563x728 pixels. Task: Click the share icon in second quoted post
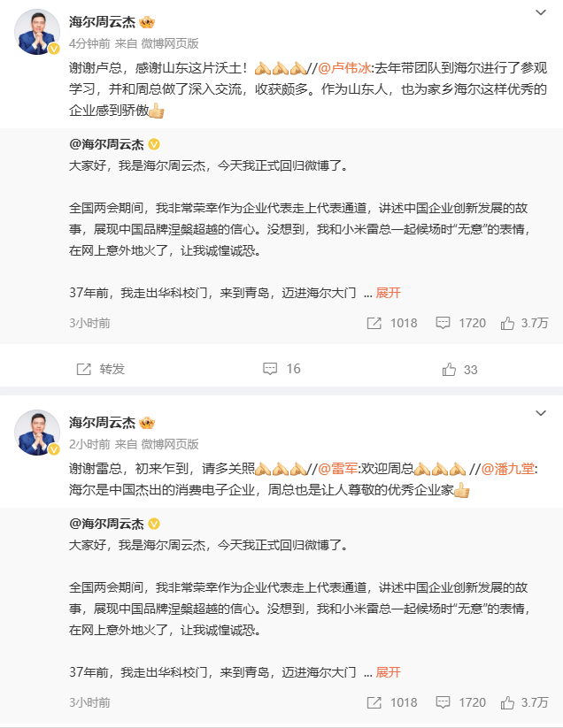(374, 702)
